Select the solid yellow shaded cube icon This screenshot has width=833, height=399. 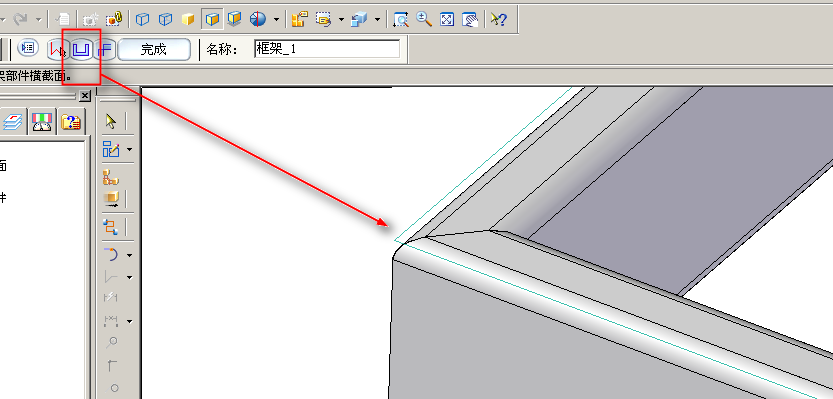[188, 20]
